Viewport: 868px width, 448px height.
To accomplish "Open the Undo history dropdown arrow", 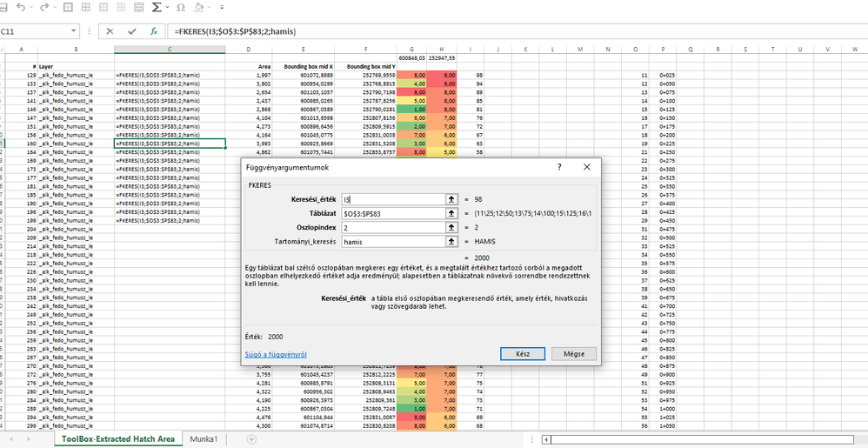I will point(30,8).
